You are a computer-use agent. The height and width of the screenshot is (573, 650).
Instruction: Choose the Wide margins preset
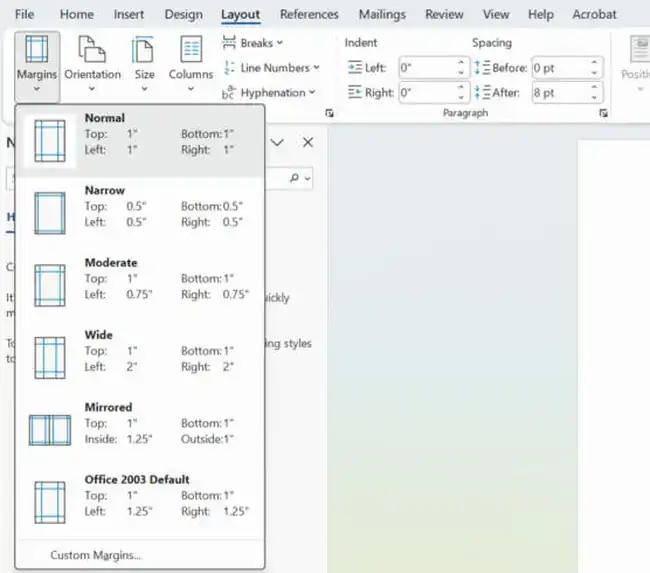click(140, 358)
